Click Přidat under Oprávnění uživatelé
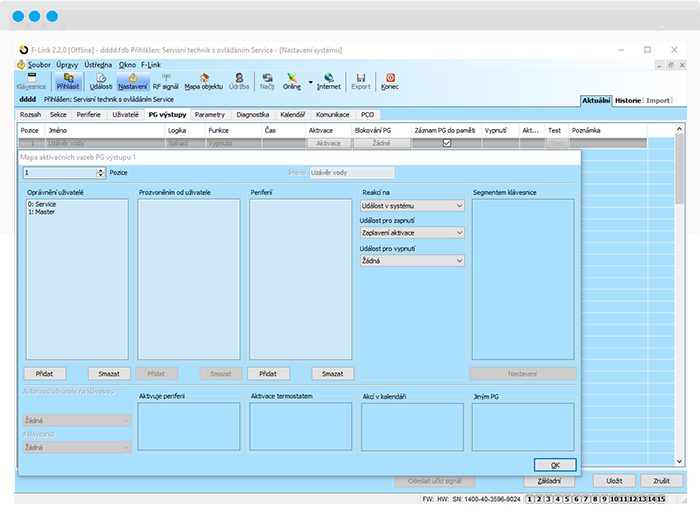Screen dimensions: 700x520 point(45,373)
